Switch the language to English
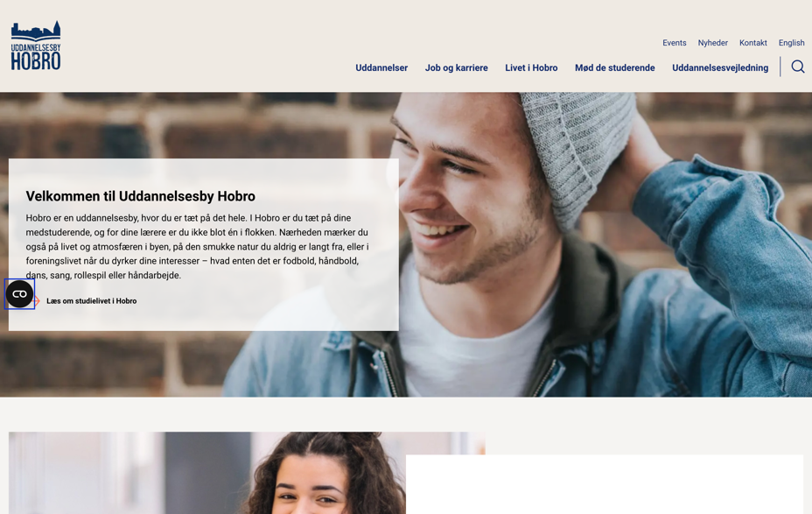 coord(791,43)
